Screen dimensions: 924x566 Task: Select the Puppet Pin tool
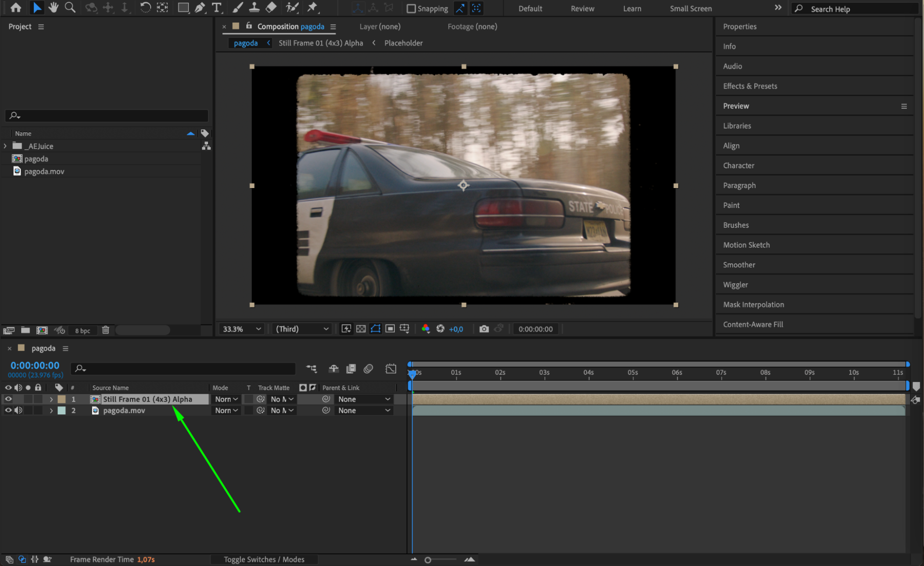(x=313, y=7)
